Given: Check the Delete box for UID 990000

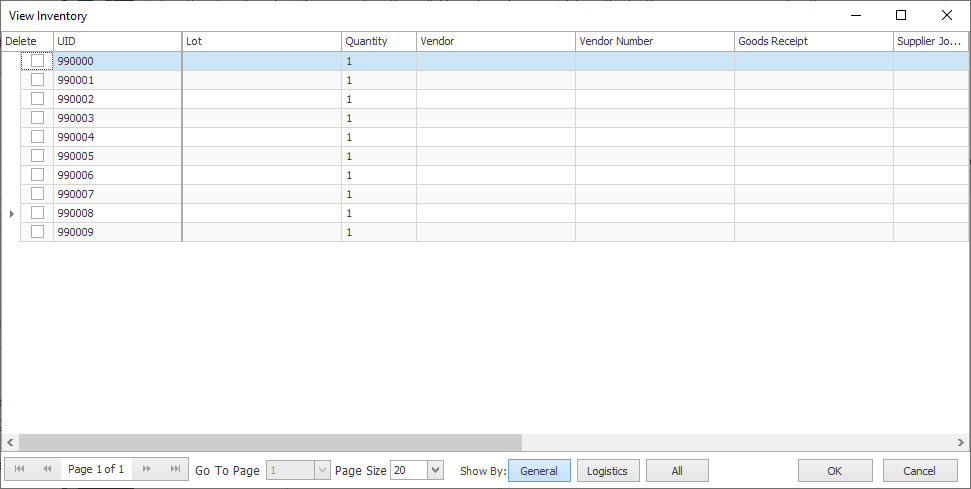Looking at the screenshot, I should tap(37, 61).
